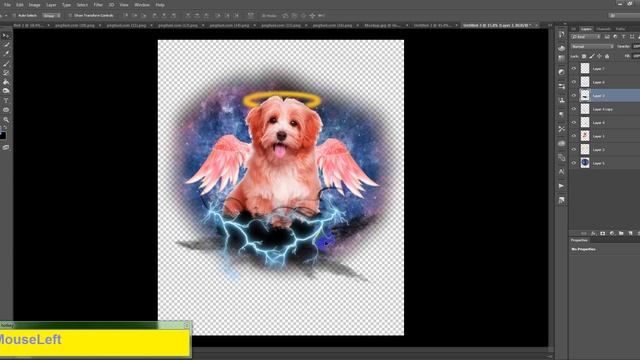Click the create new layer icon
Image resolution: width=640 pixels, height=360 pixels.
pos(631,233)
